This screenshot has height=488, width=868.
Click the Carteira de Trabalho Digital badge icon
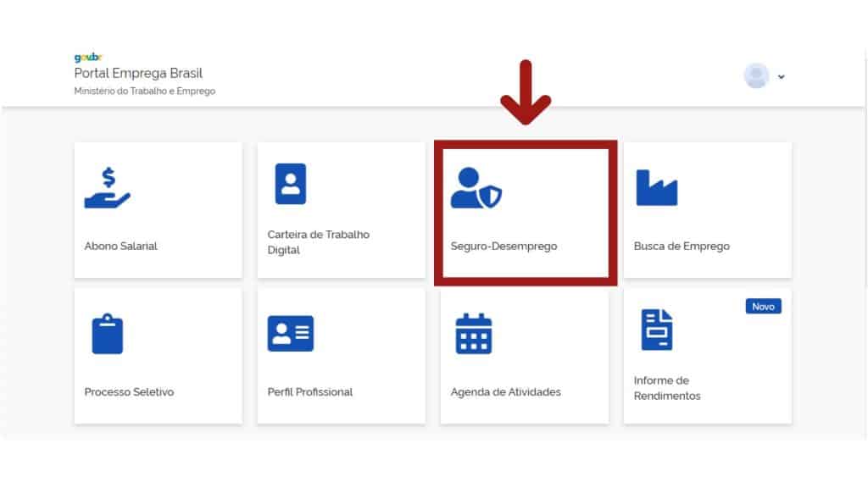click(x=290, y=184)
